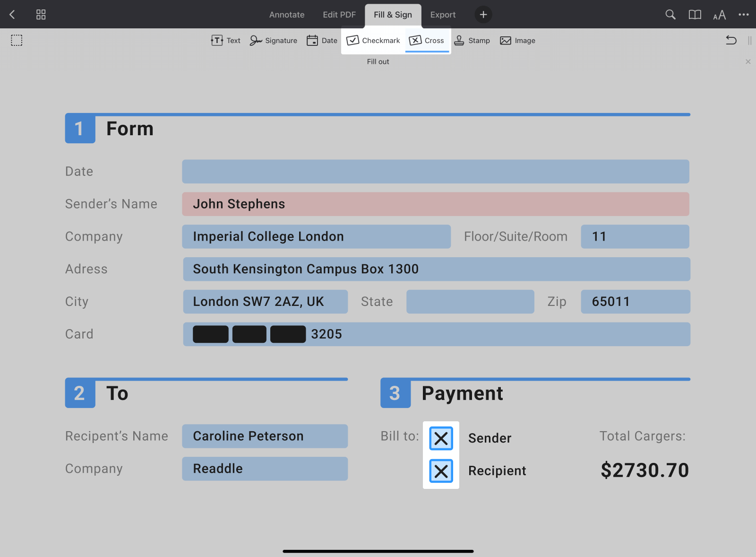Viewport: 756px width, 557px height.
Task: Open the more options ellipsis menu
Action: point(743,15)
